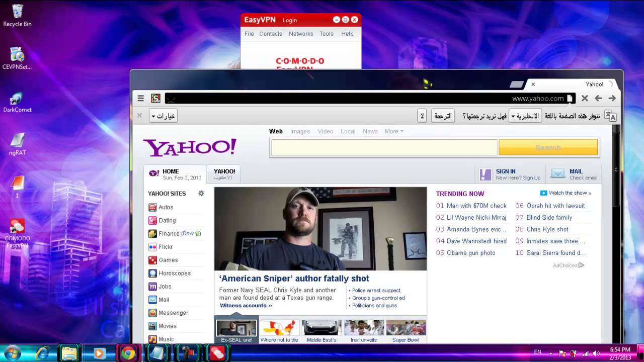Click the Chrome new tab button
644x362 pixels.
tap(517, 84)
